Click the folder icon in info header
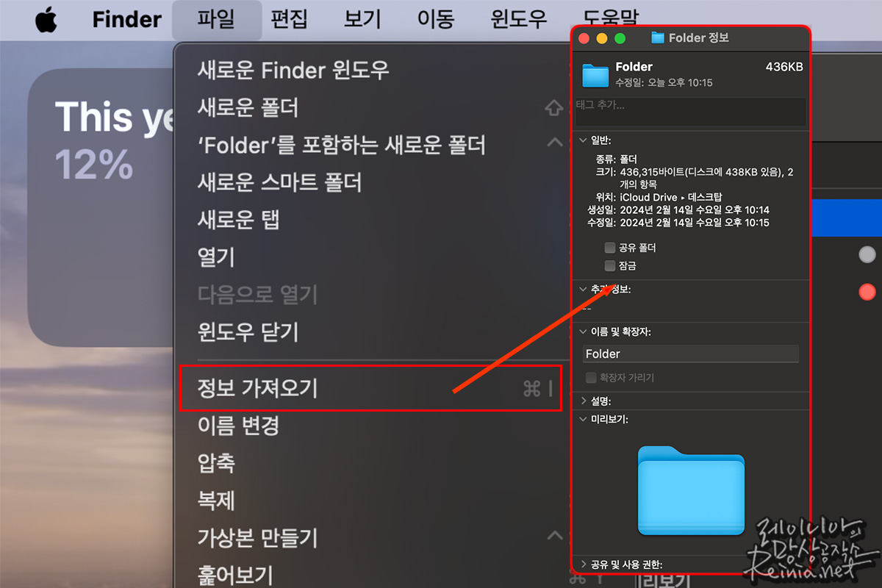Image resolution: width=882 pixels, height=588 pixels. pyautogui.click(x=595, y=74)
